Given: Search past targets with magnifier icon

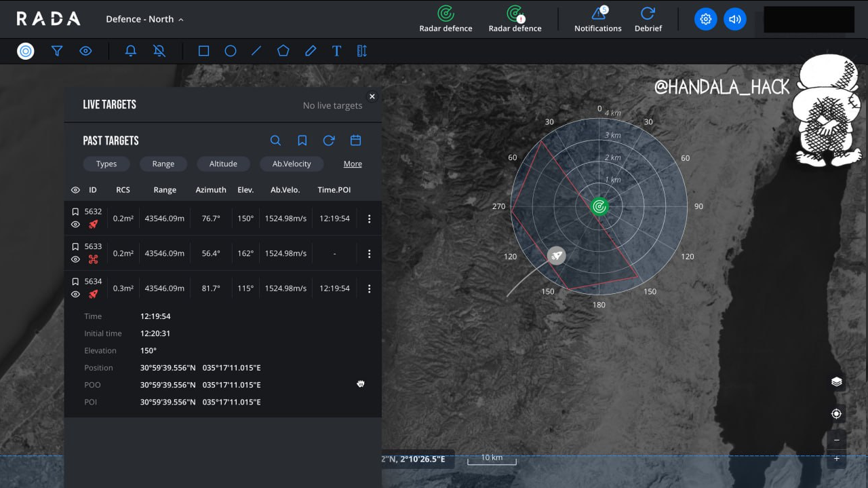Looking at the screenshot, I should click(275, 140).
